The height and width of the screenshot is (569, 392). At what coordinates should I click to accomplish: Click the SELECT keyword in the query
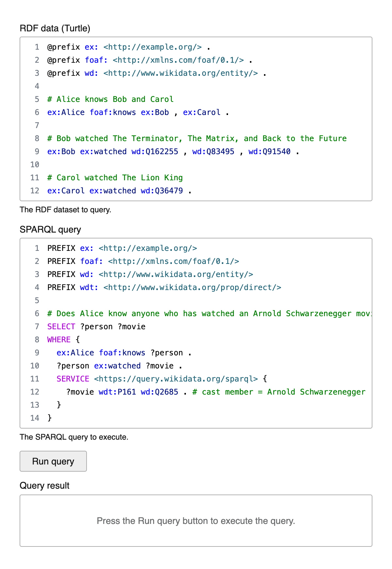pos(61,327)
